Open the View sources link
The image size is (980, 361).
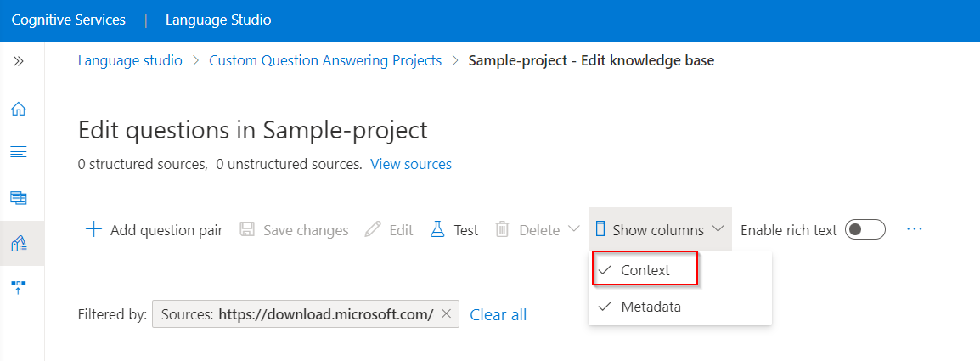pyautogui.click(x=411, y=165)
